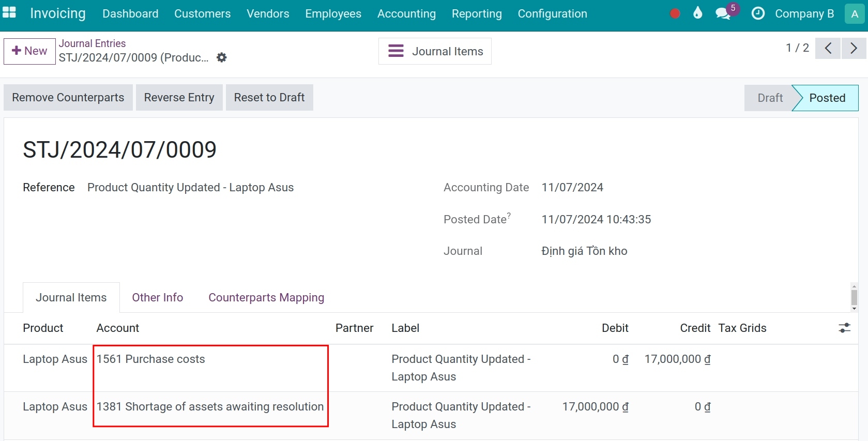
Task: Click the 1561 Purchase costs account cell
Action: click(x=151, y=359)
